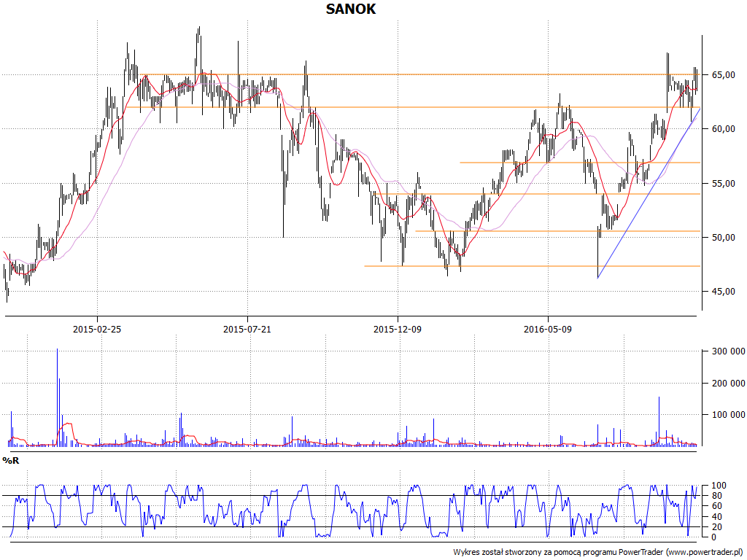
Task: Click the 40 level on %R axis
Action: [x=717, y=517]
